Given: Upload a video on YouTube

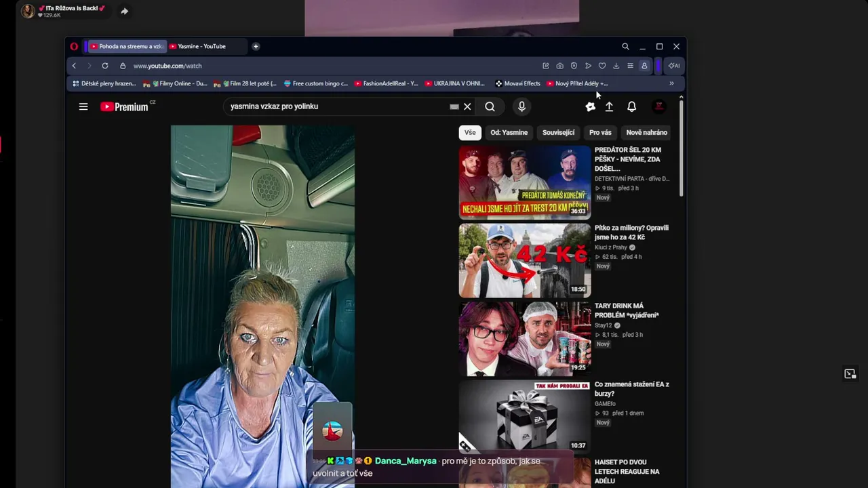Looking at the screenshot, I should click(609, 106).
